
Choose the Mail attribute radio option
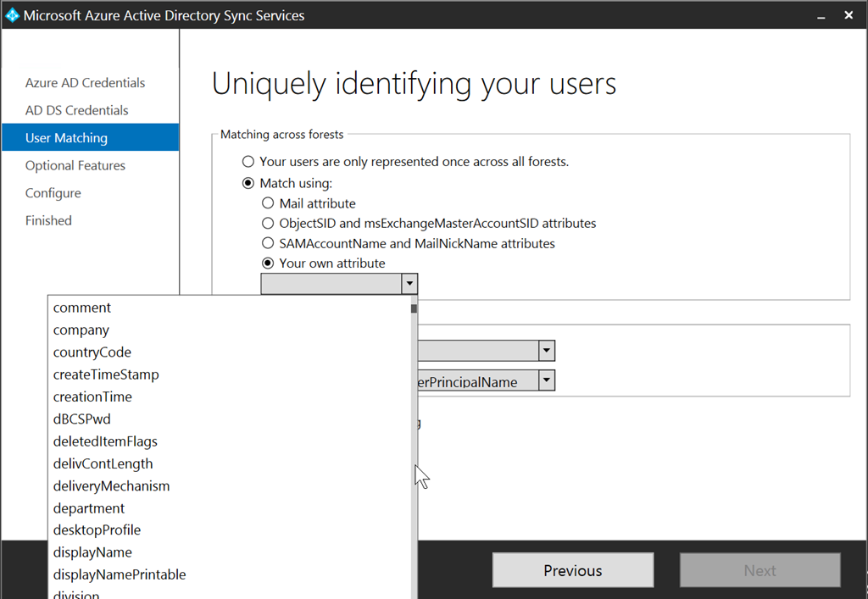coord(268,203)
